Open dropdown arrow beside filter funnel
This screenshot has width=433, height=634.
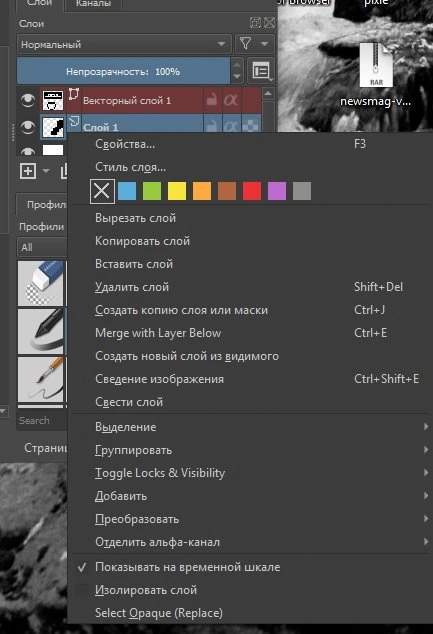(265, 44)
